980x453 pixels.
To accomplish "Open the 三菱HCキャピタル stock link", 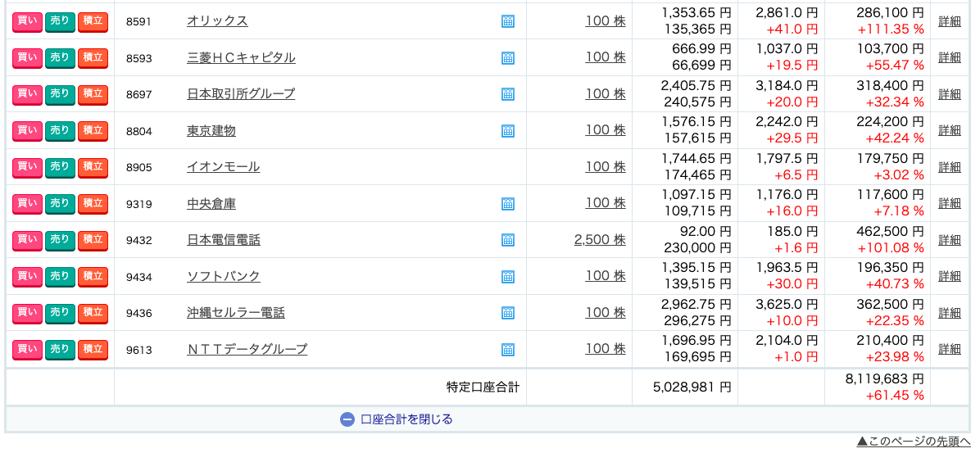I will [241, 58].
